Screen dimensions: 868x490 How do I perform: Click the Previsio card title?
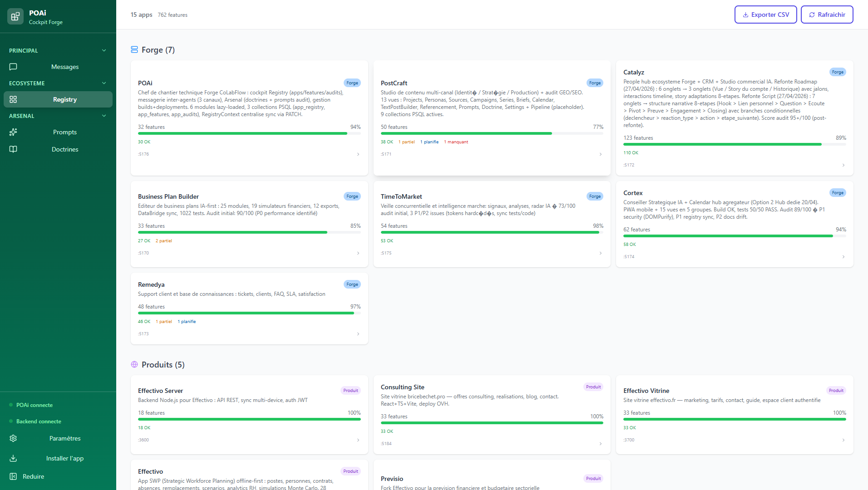click(392, 479)
